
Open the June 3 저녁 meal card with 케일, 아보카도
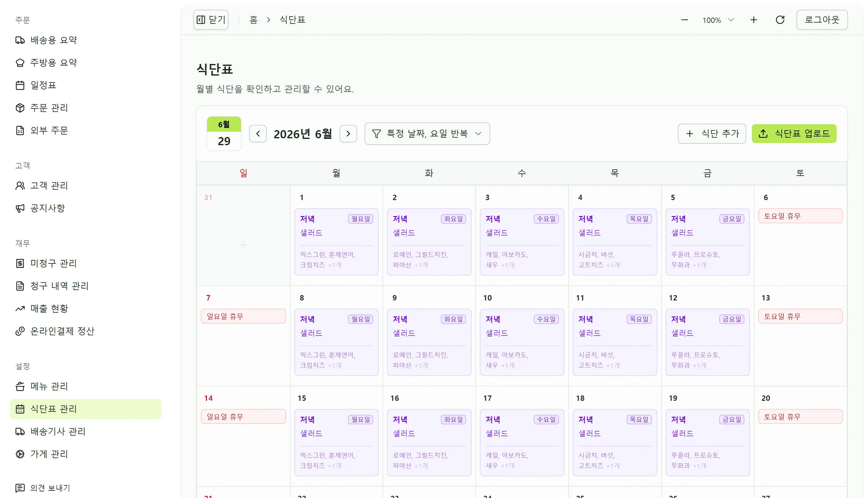click(x=522, y=242)
